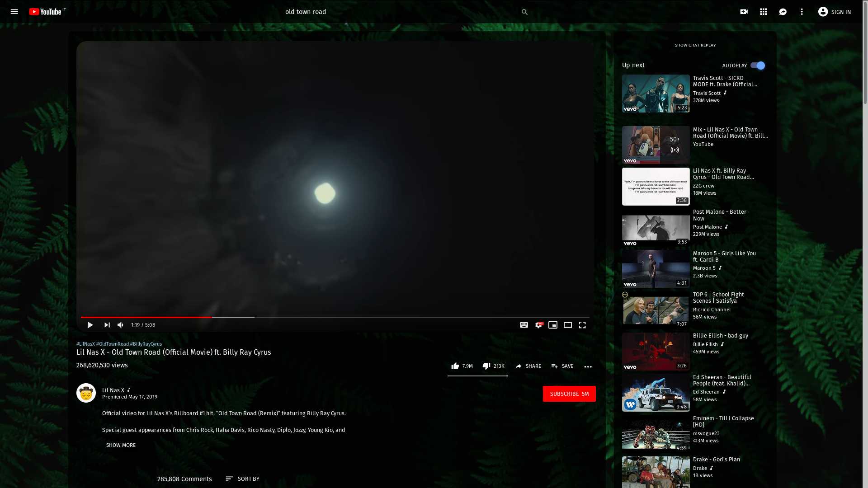Switch to miniplayer mode
This screenshot has height=488, width=868.
coord(553,325)
